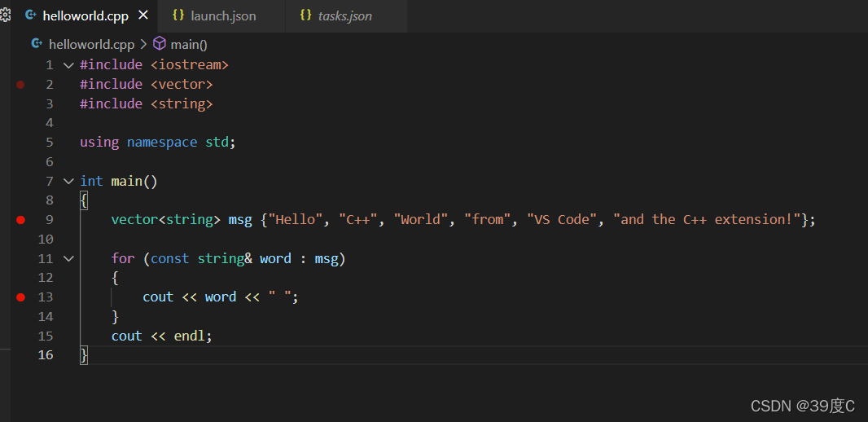Click "and the C++ extension!" string
The image size is (868, 422).
(708, 219)
